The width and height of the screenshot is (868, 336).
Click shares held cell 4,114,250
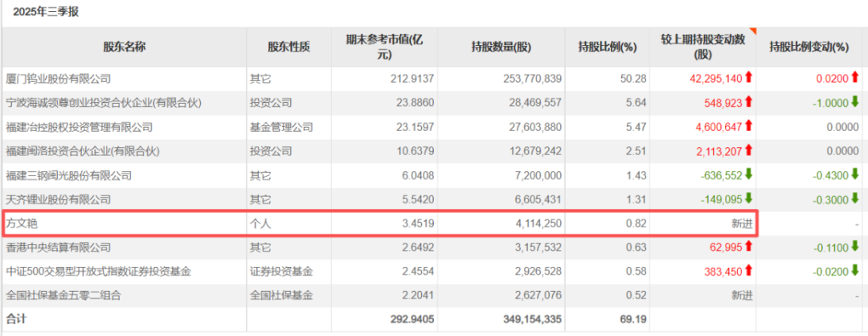click(536, 223)
